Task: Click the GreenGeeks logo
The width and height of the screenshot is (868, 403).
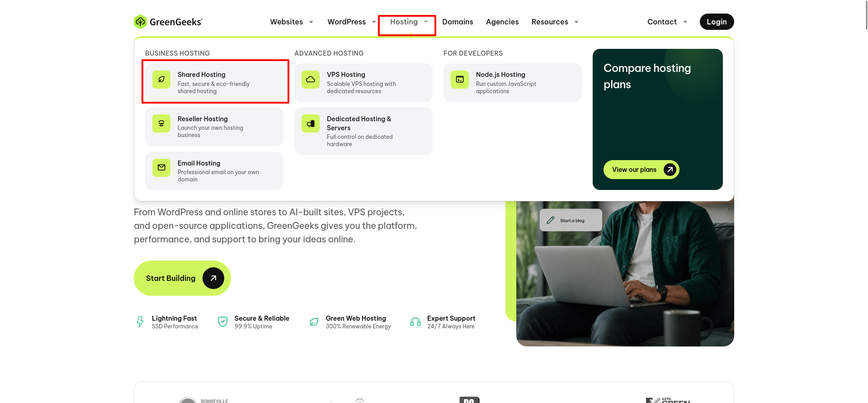Action: point(168,22)
